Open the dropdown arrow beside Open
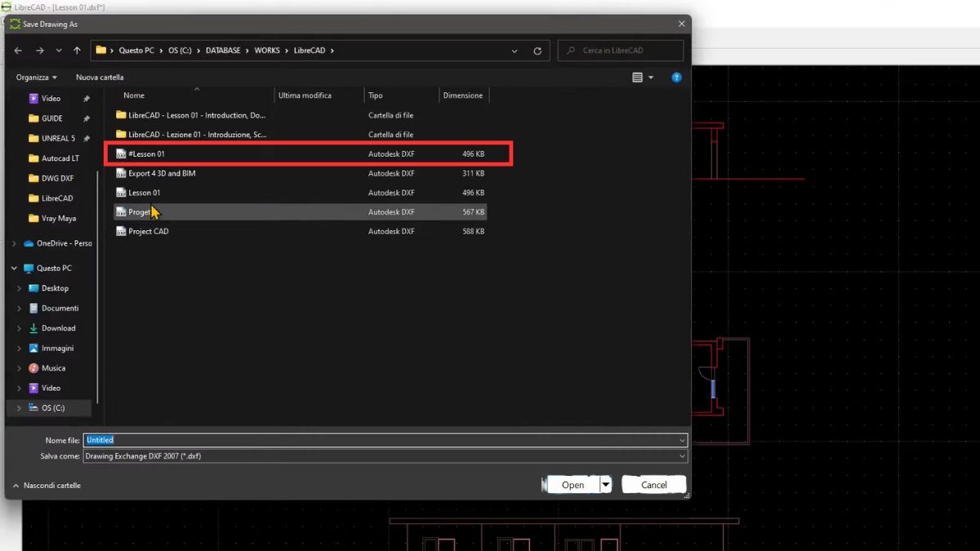980x551 pixels. click(x=606, y=485)
